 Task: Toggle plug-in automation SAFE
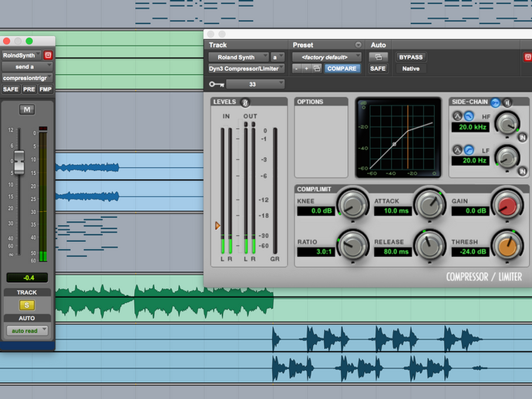(378, 69)
